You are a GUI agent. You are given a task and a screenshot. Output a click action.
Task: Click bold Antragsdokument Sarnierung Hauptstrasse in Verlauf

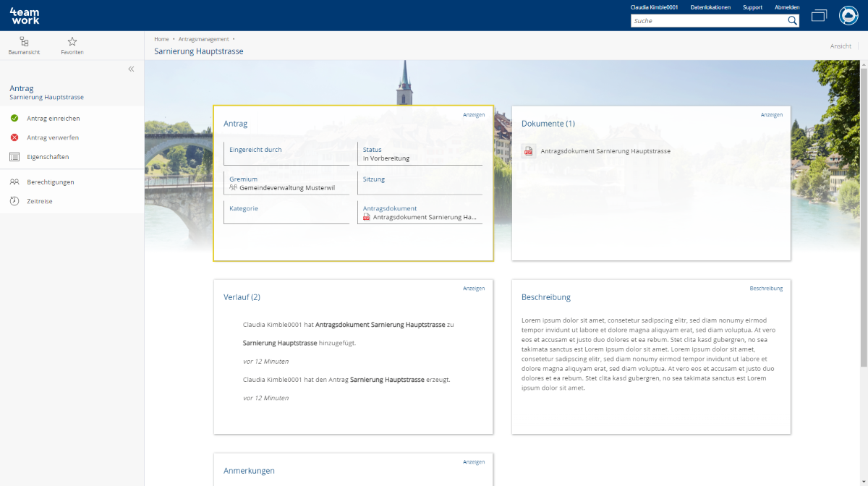pyautogui.click(x=380, y=325)
